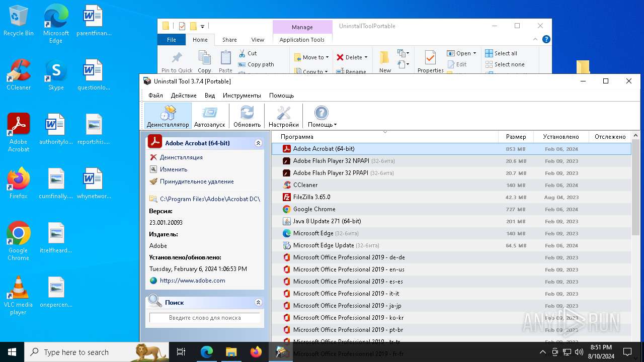The width and height of the screenshot is (644, 362).
Task: Click Деинсталляция in the side panel
Action: pos(181,157)
